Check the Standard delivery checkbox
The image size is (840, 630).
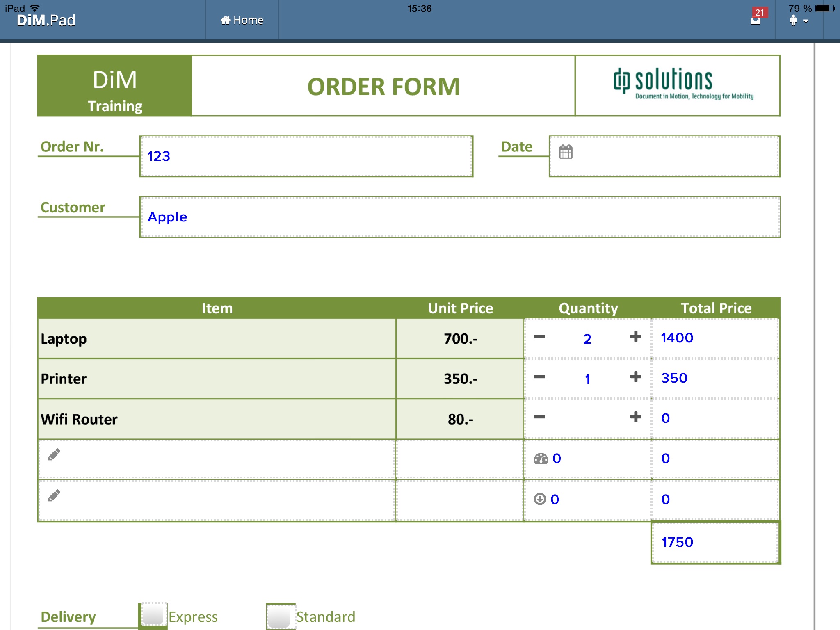tap(281, 616)
